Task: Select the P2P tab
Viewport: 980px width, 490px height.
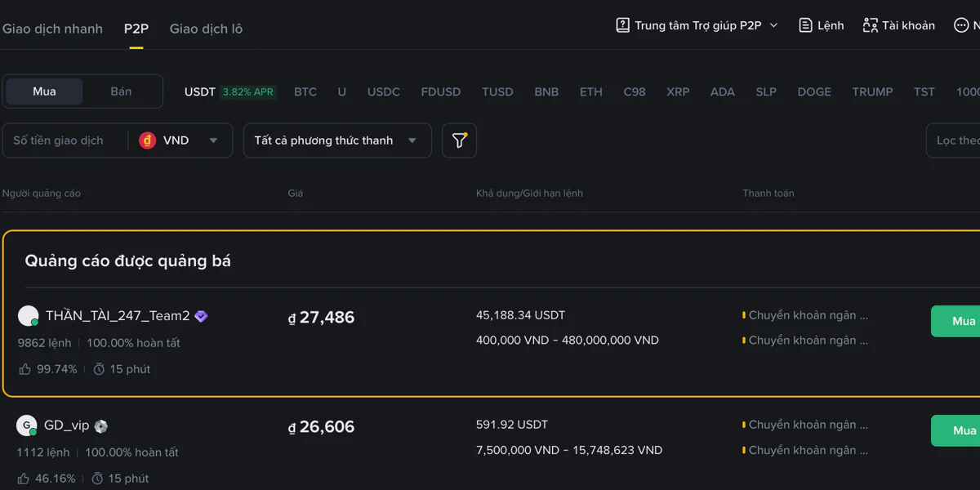Action: tap(136, 29)
